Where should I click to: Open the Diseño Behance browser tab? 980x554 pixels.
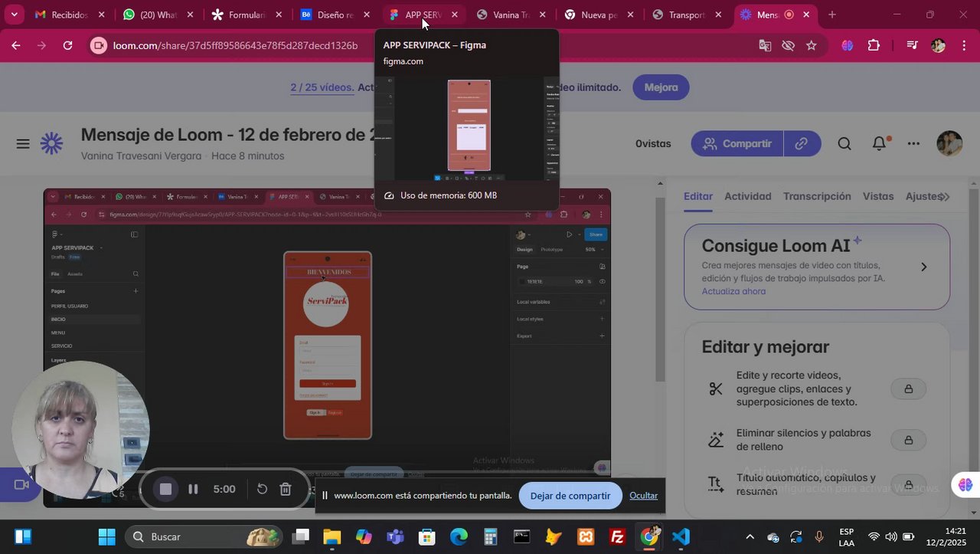(335, 15)
